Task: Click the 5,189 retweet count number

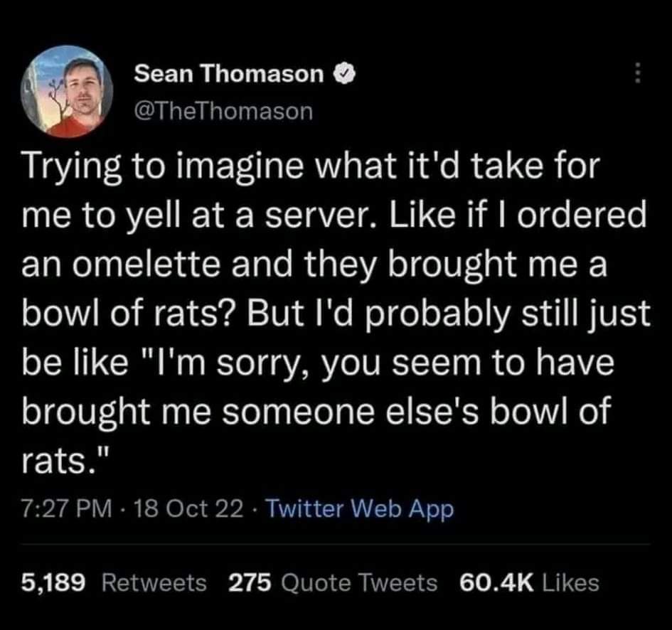Action: tap(54, 583)
